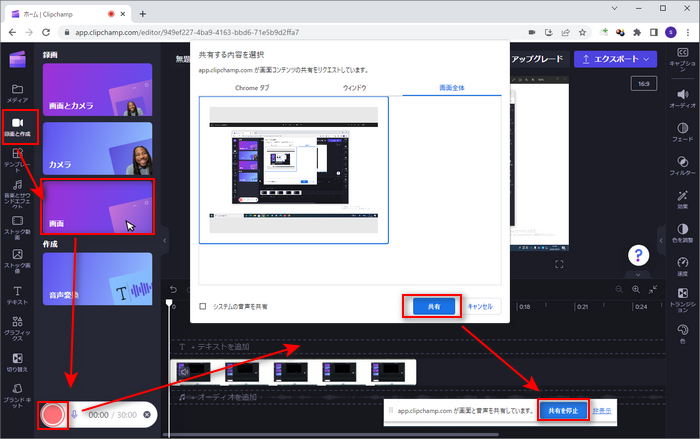Enable システムの音声を共有 checkbox
The height and width of the screenshot is (439, 700).
(x=204, y=306)
